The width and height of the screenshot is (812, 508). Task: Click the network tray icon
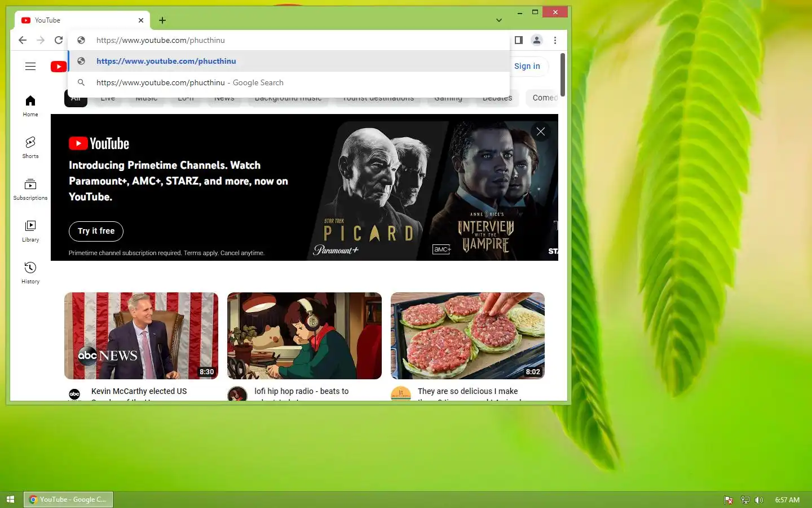click(745, 500)
